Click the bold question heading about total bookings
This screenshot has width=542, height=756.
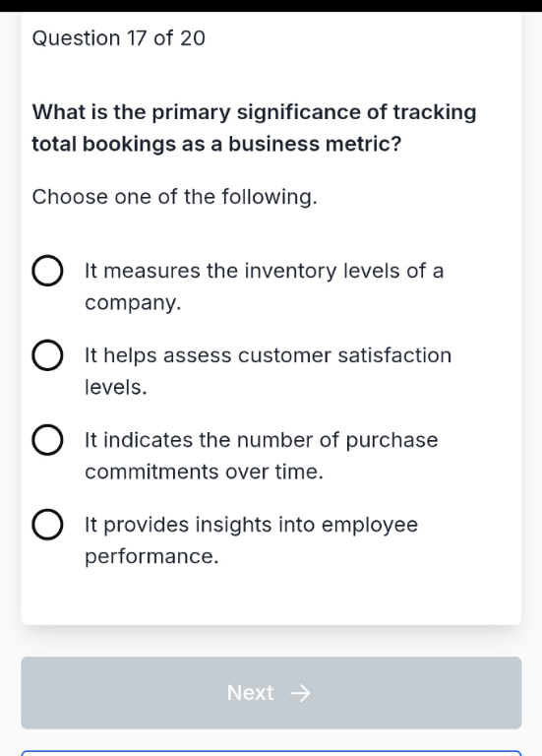click(x=254, y=128)
